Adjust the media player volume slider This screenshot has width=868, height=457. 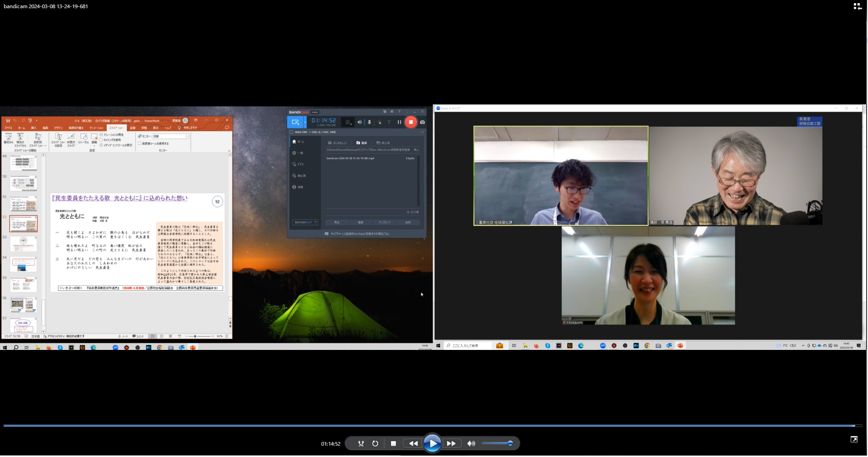pos(497,443)
